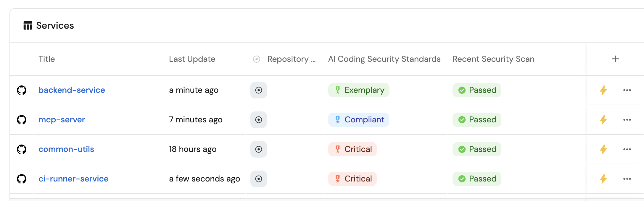This screenshot has height=201, width=644.
Task: Click the lightning action icon for mcp-server
Action: tap(603, 120)
